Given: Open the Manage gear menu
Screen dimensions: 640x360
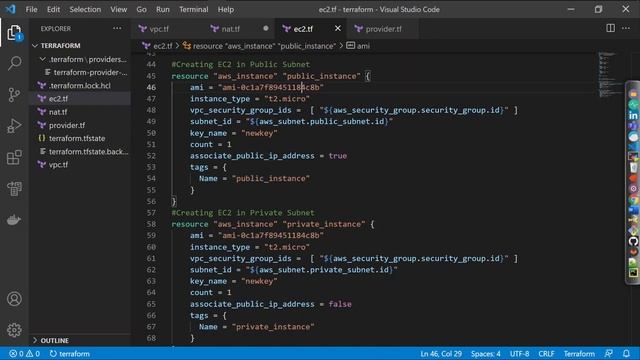Looking at the screenshot, I should (x=14, y=330).
